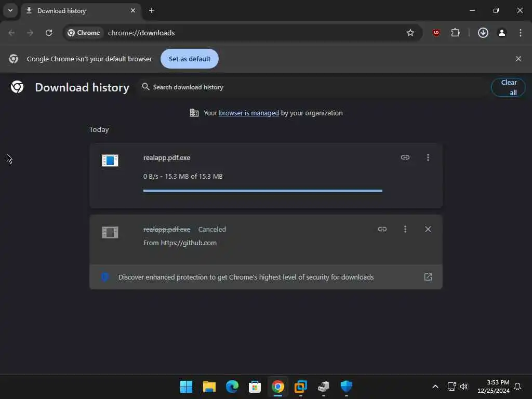Click Clear all button
Screen dimensions: 532x399
(x=508, y=87)
